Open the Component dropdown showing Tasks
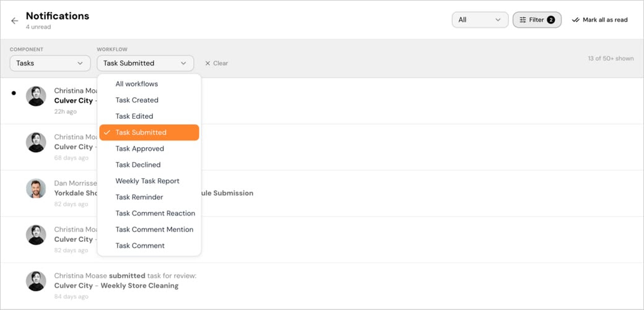 pos(50,63)
